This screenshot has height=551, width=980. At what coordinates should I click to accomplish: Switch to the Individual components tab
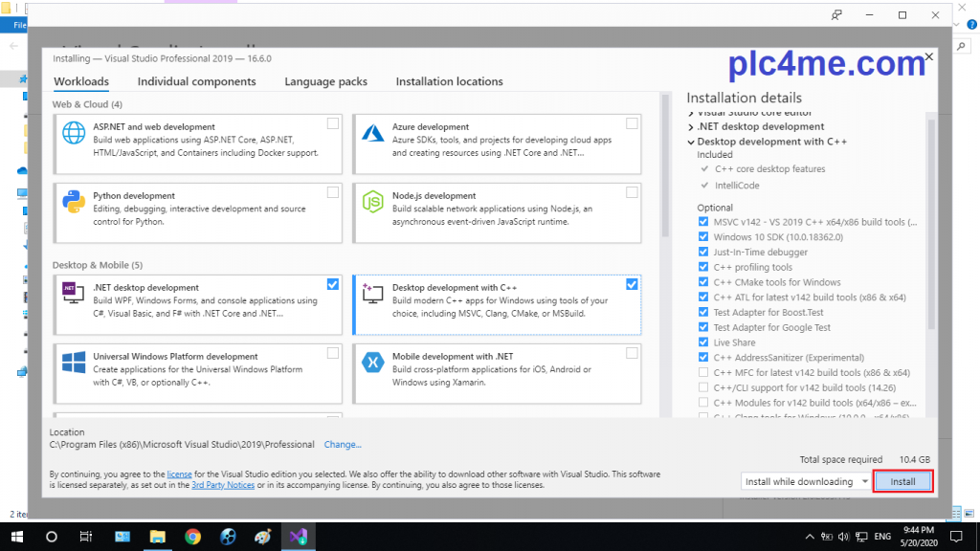tap(196, 82)
